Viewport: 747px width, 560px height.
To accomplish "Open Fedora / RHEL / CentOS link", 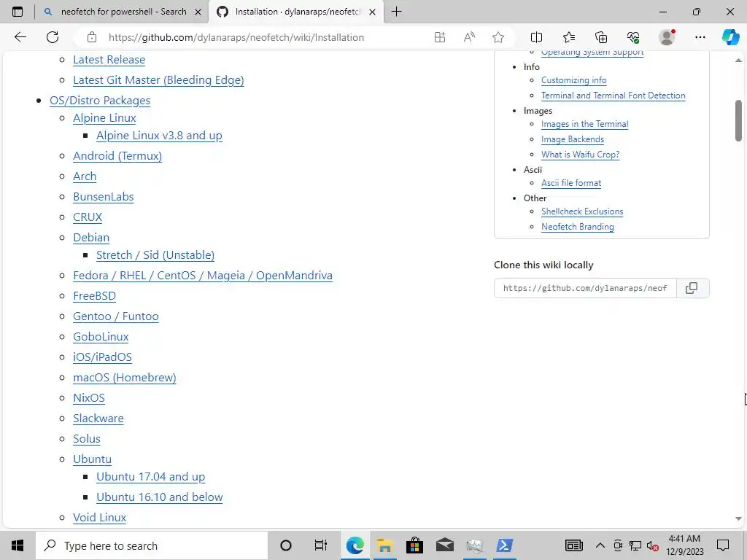I will tap(203, 275).
